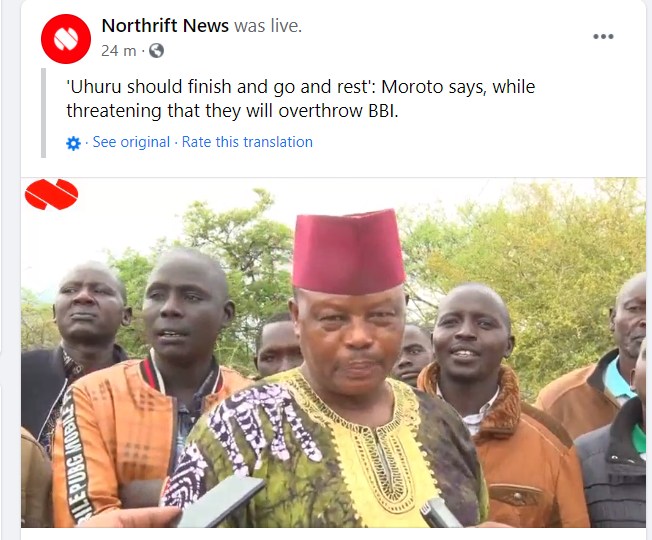The image size is (652, 540).
Task: Click the word BBI in post text
Action: pyautogui.click(x=383, y=111)
